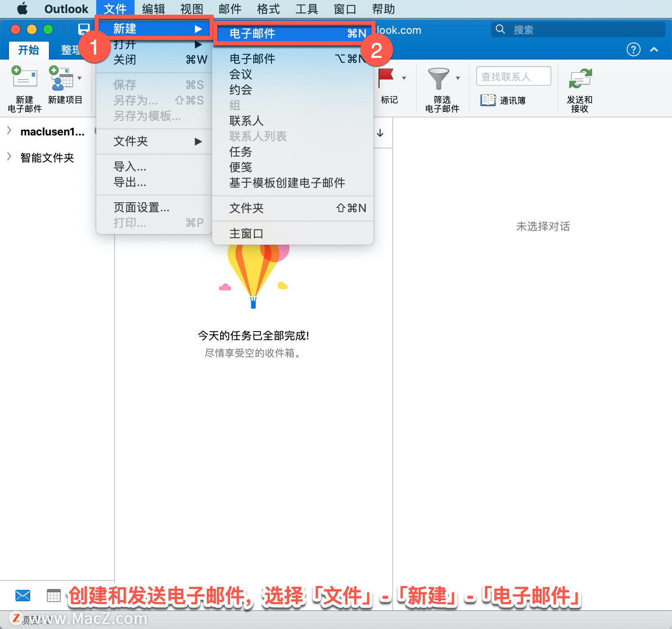Open the Outlook application menu
The width and height of the screenshot is (672, 629).
click(x=66, y=9)
